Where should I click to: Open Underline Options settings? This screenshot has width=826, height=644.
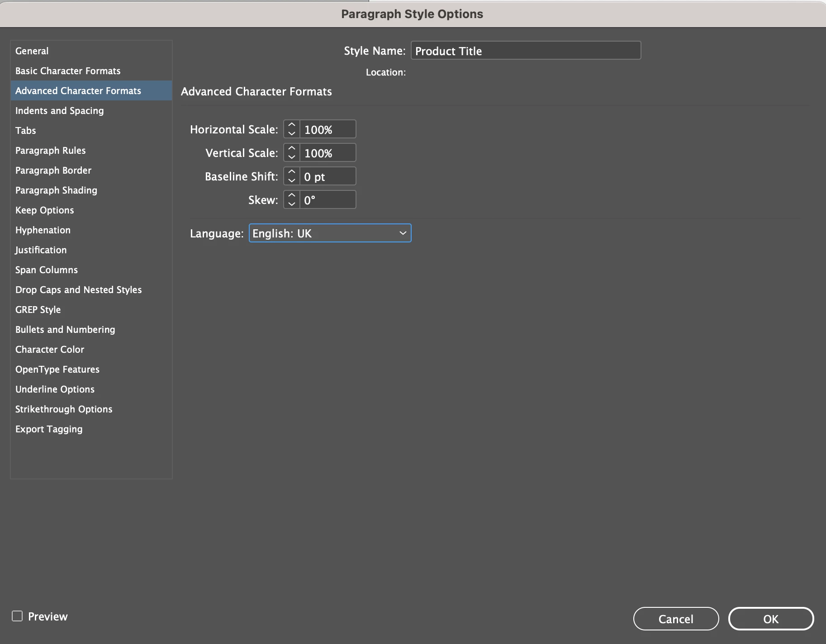[91, 389]
